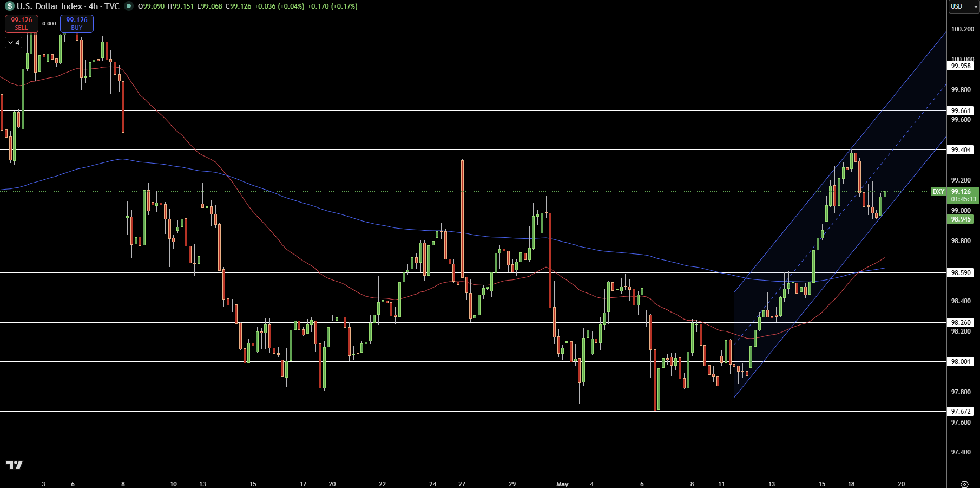
Task: Select the 98.001 horizontal line price label
Action: 961,362
